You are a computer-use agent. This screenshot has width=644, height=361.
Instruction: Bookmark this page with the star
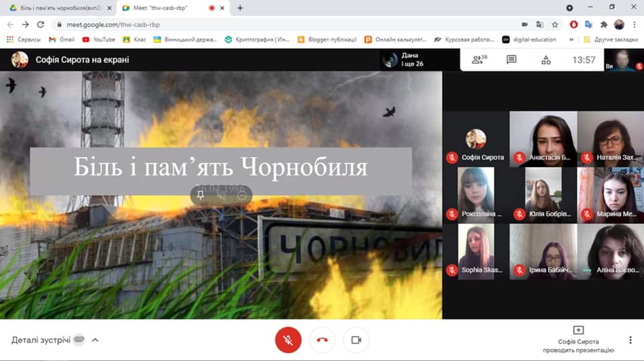(x=555, y=25)
